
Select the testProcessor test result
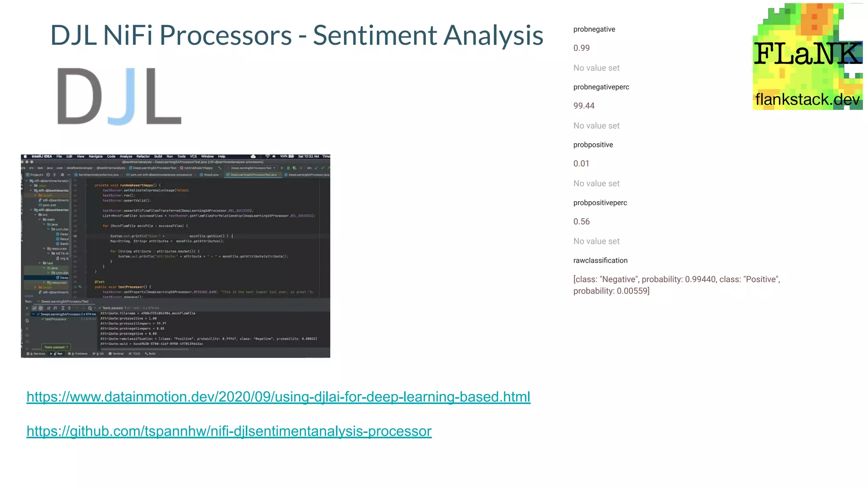tap(56, 319)
